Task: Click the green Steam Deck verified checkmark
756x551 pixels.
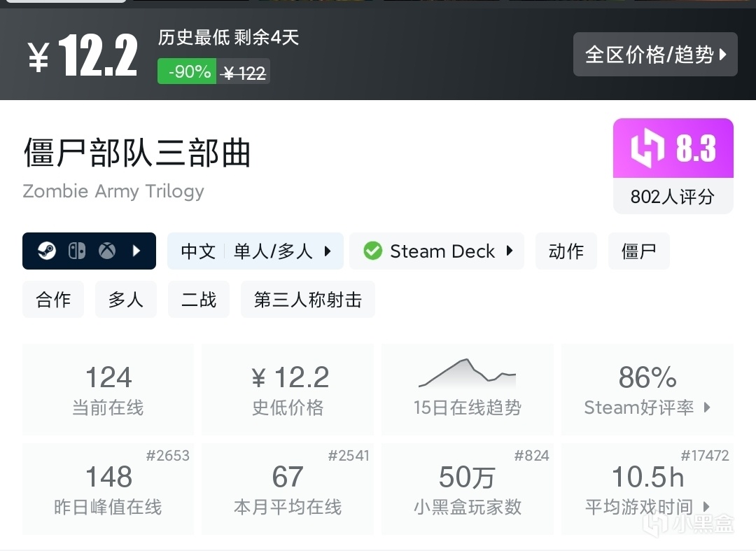Action: pyautogui.click(x=373, y=251)
